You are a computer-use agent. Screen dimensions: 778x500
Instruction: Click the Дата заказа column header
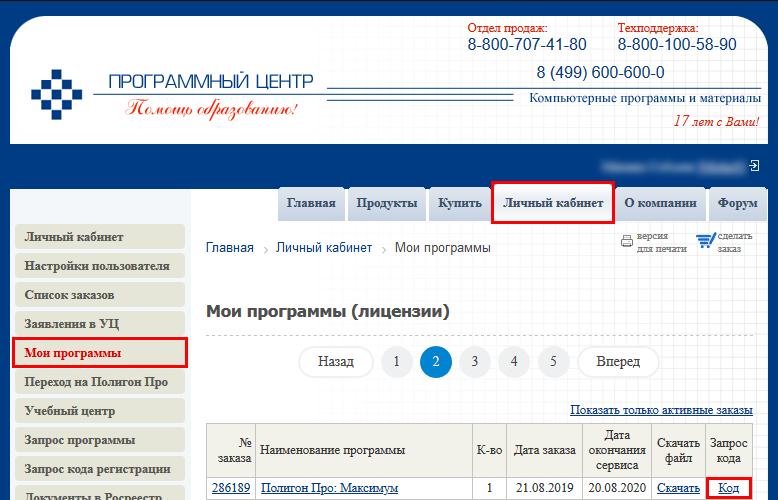pos(545,450)
